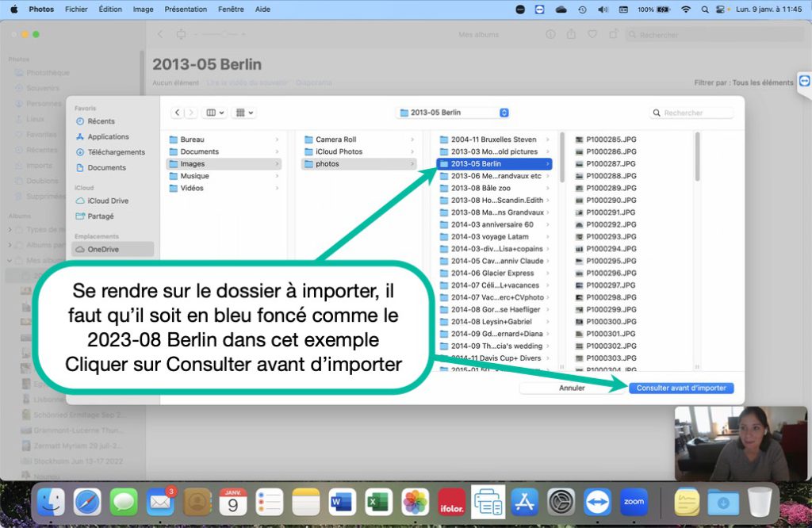
Task: Launch Microsoft Word from the Dock
Action: (343, 501)
